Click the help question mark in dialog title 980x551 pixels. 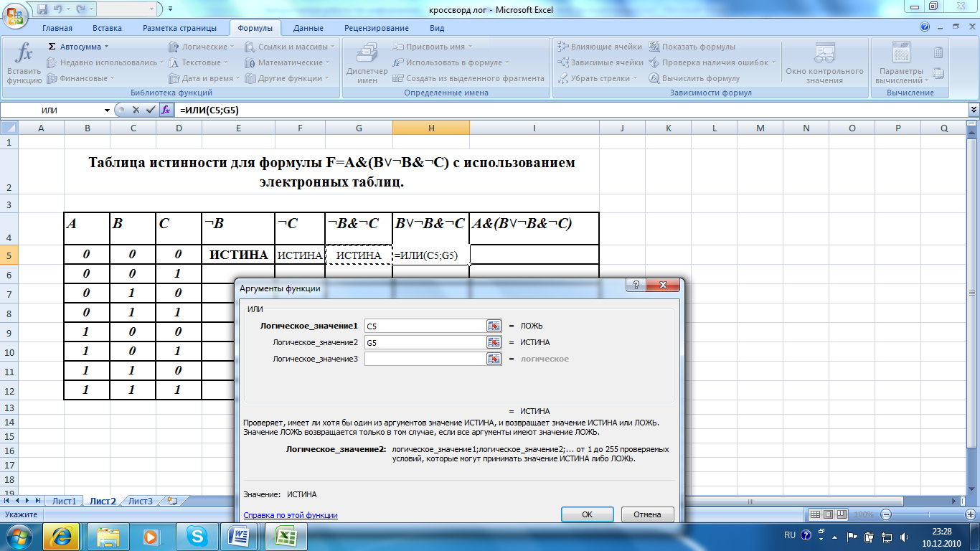(637, 286)
